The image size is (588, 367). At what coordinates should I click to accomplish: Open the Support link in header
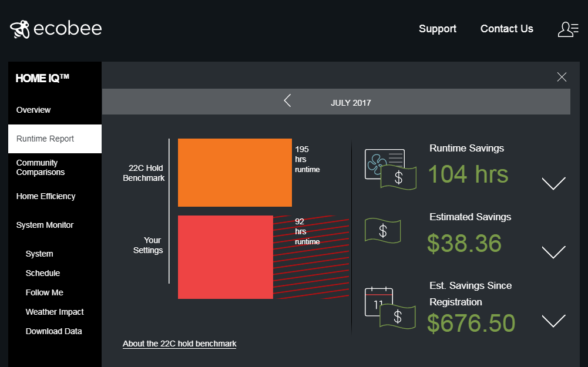click(437, 29)
